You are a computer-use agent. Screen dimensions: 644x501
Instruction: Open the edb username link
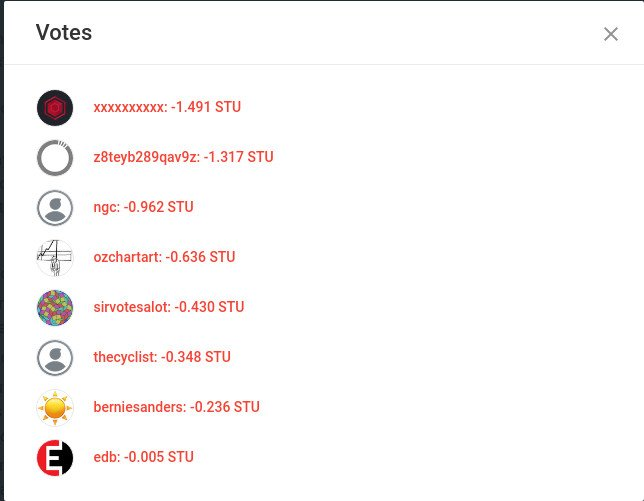click(106, 457)
